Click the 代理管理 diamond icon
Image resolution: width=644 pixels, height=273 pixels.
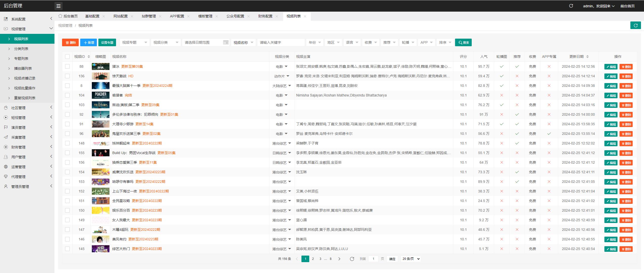point(6,177)
